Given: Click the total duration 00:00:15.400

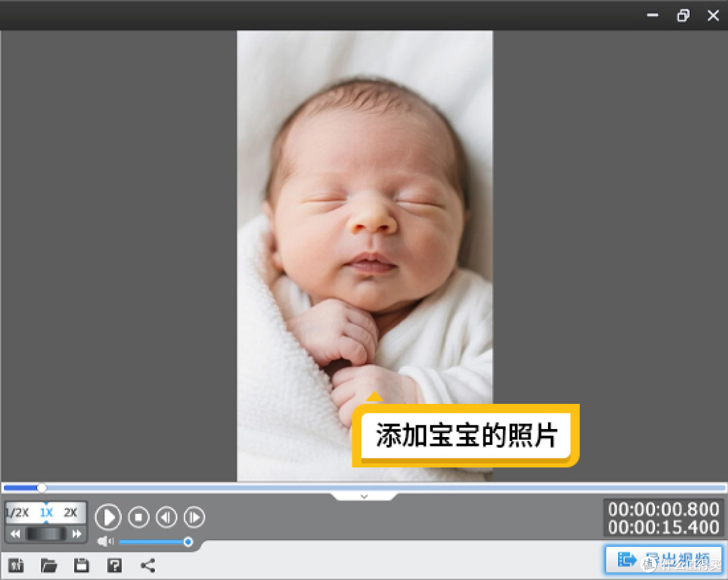Looking at the screenshot, I should 663,527.
